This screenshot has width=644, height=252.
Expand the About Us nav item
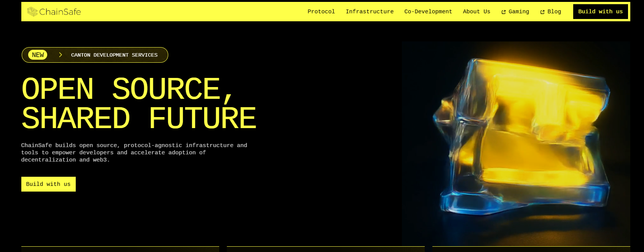(x=476, y=12)
